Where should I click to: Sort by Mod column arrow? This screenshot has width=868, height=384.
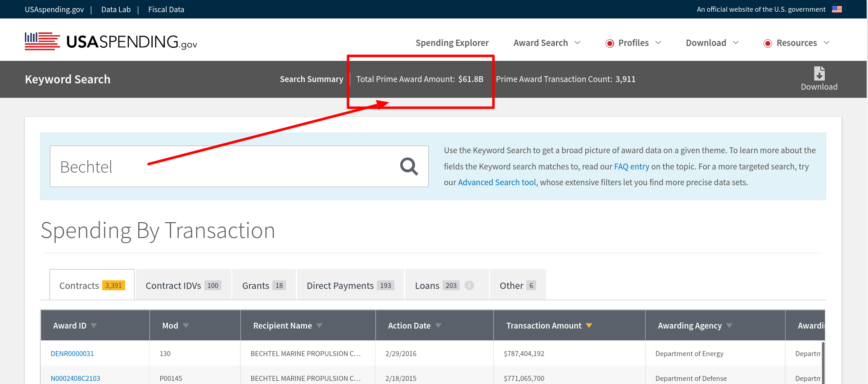pos(186,325)
